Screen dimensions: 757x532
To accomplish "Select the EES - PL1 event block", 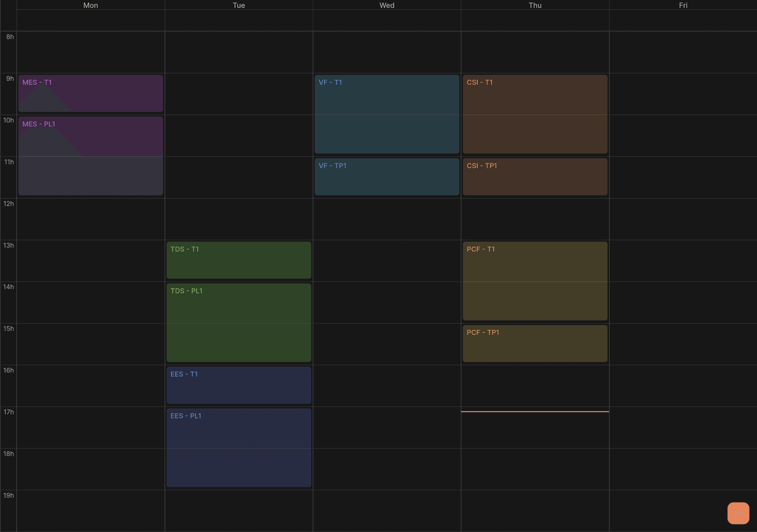I will (x=239, y=448).
